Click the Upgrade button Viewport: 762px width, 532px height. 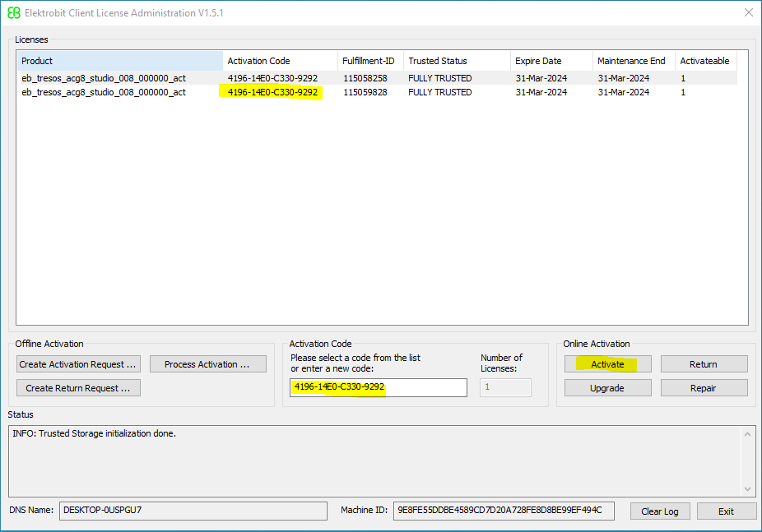click(x=607, y=387)
